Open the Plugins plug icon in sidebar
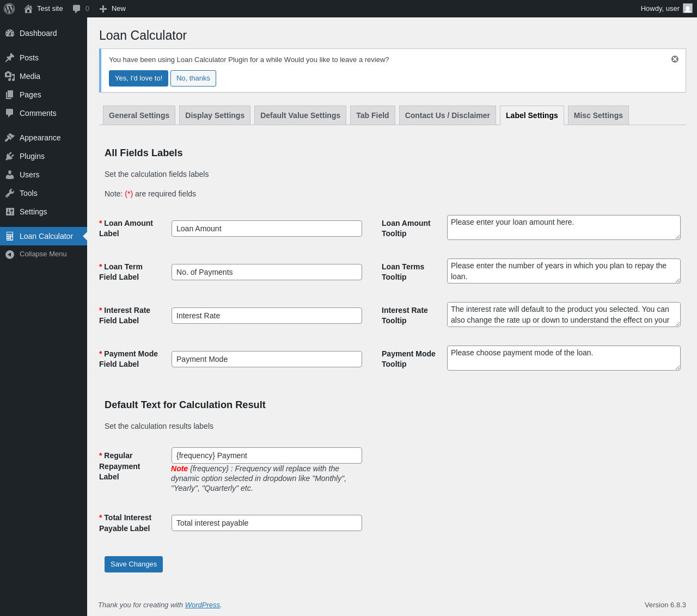 tap(10, 156)
